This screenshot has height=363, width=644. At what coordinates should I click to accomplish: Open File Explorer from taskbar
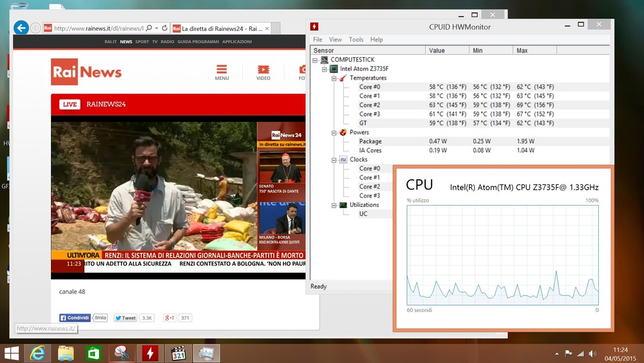click(x=65, y=353)
